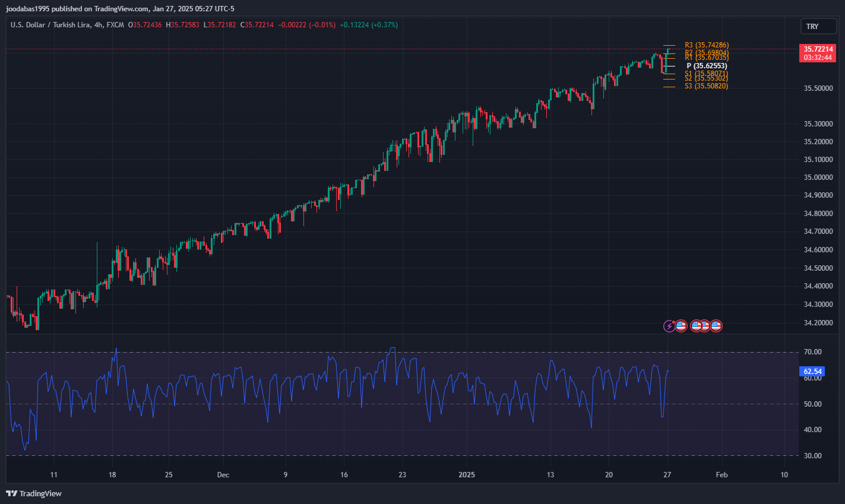
Task: Open the TRY currency selector
Action: [818, 27]
